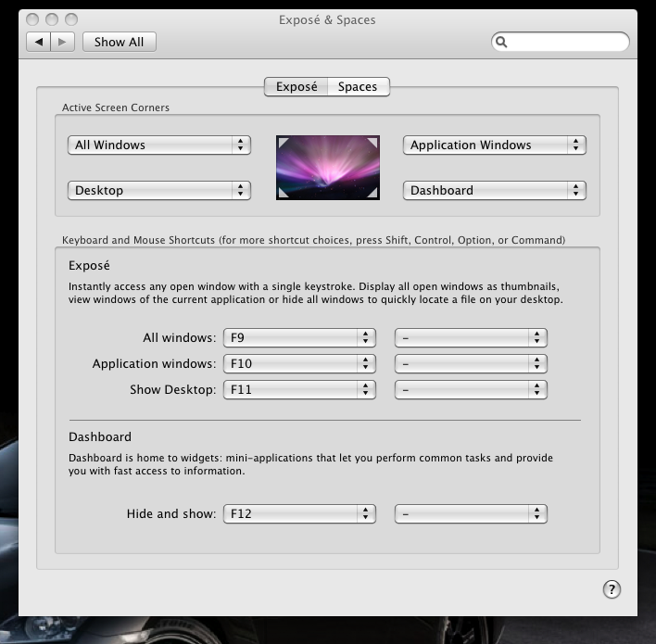Click the Show Desktop: label
Viewport: 656px width, 644px height.
[x=172, y=389]
